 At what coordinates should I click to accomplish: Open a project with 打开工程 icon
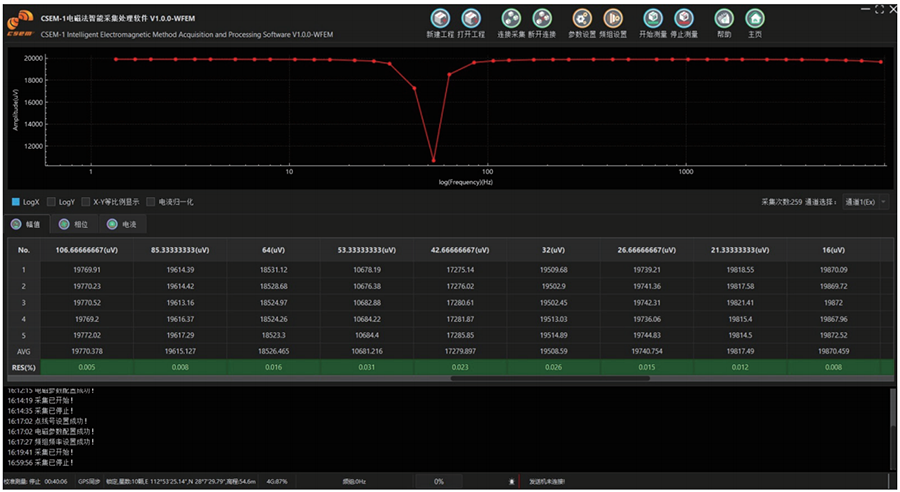[470, 18]
